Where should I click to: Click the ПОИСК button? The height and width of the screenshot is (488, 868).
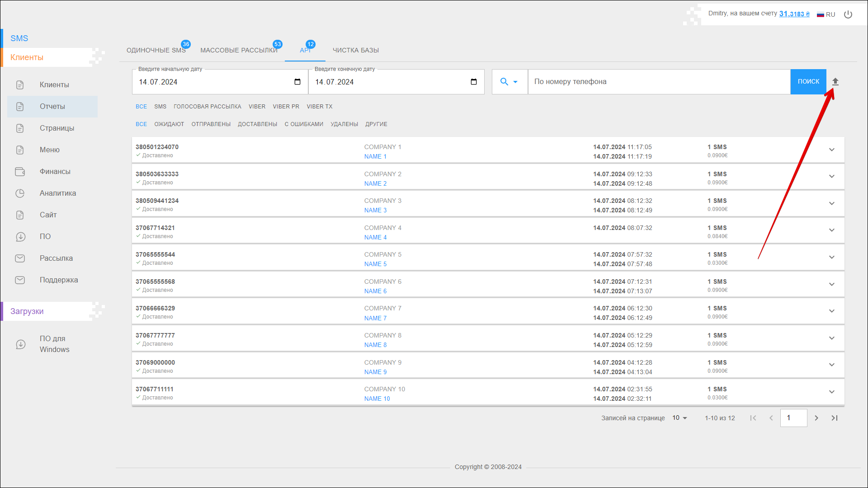coord(808,82)
